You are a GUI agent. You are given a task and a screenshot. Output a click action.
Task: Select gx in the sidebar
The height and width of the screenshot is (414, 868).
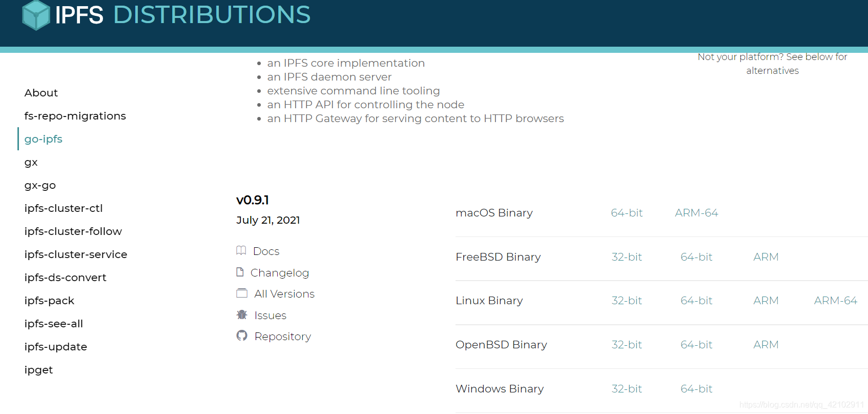[31, 162]
